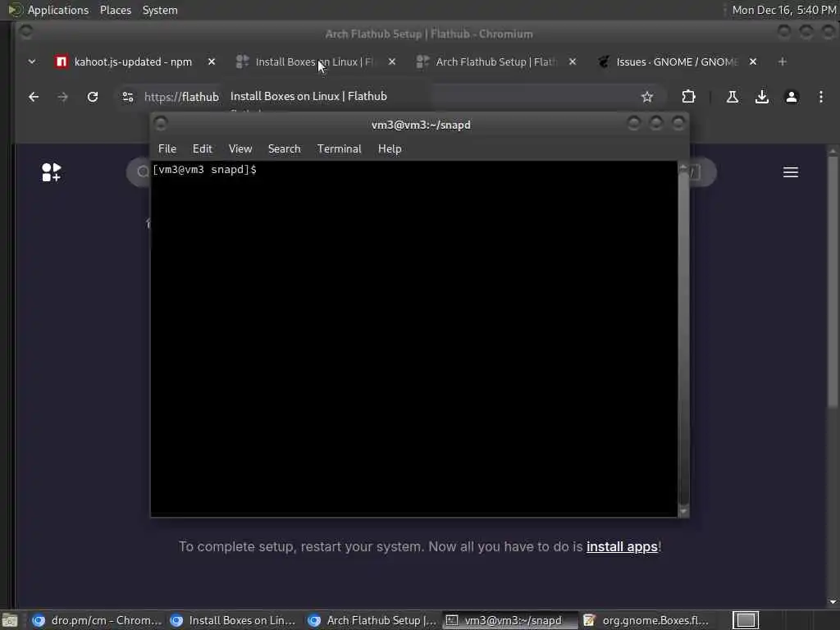
Task: Switch to vm3@vm3:~/snapd taskbar entry
Action: (510, 620)
